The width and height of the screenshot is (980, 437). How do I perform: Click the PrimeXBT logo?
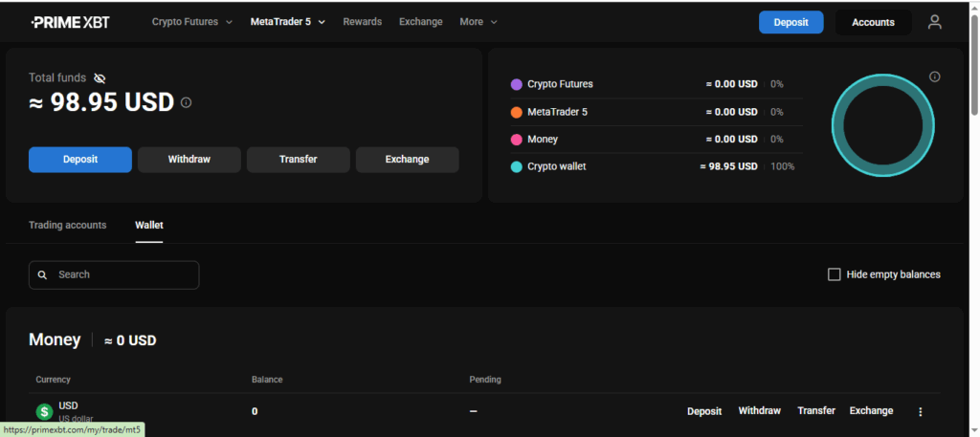pyautogui.click(x=70, y=22)
